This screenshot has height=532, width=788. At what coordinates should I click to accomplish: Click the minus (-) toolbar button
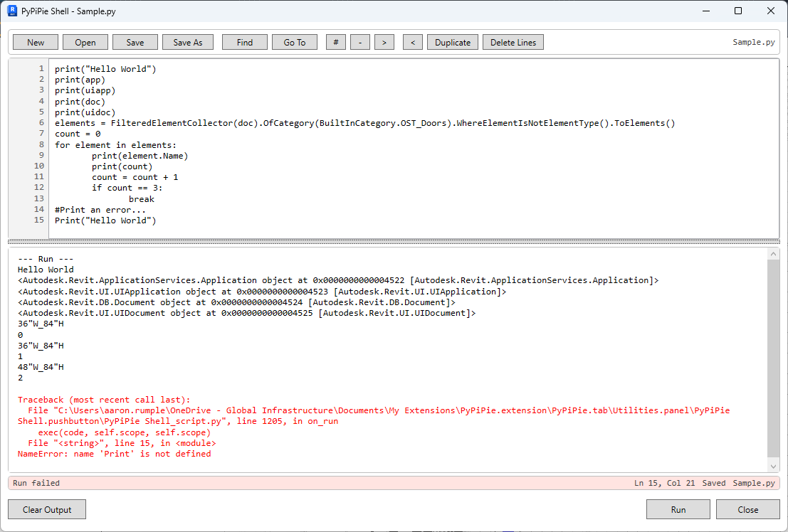click(360, 43)
